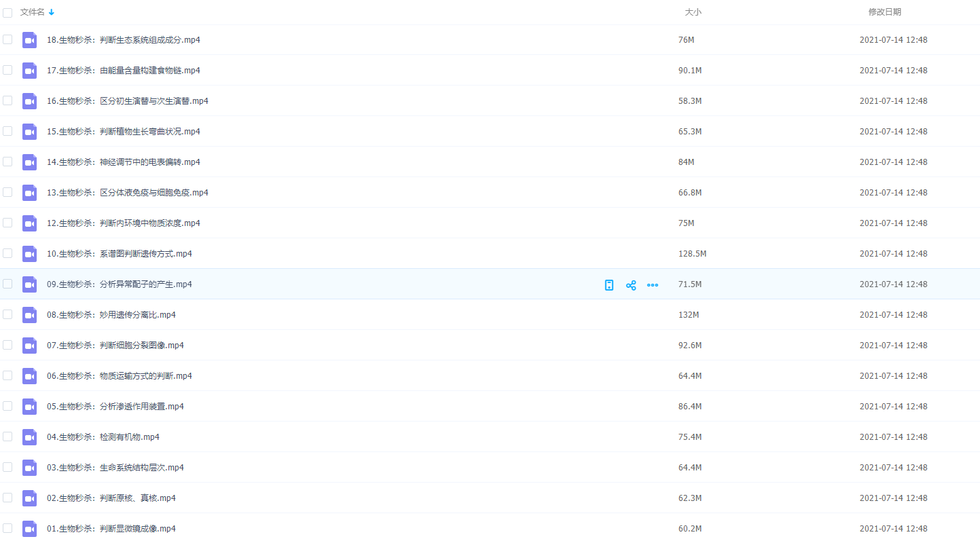Screen dimensions: 980x539
Task: Open file 12.生物秒杀：判断内环境中物质浓度.mp4
Action: (123, 223)
